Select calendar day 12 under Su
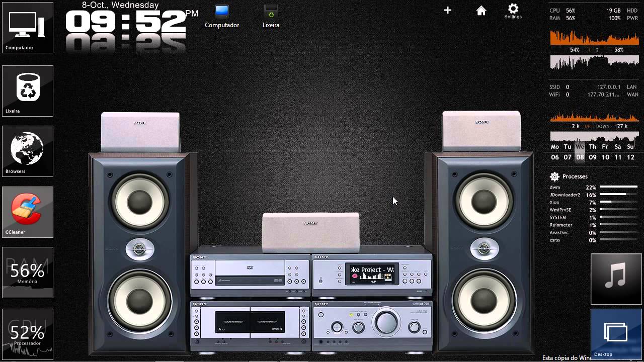 click(x=630, y=157)
